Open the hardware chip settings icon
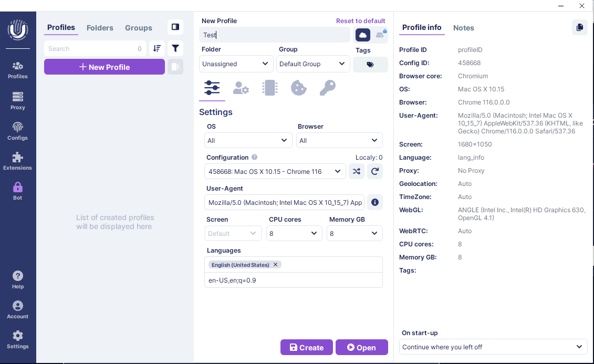This screenshot has height=364, width=594. tap(270, 88)
